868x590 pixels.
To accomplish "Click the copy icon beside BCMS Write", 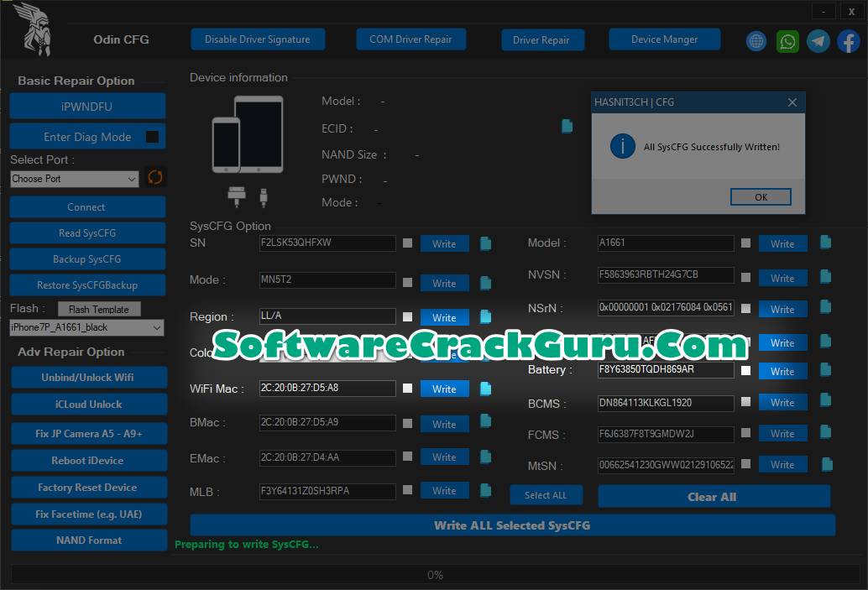I will pyautogui.click(x=825, y=399).
